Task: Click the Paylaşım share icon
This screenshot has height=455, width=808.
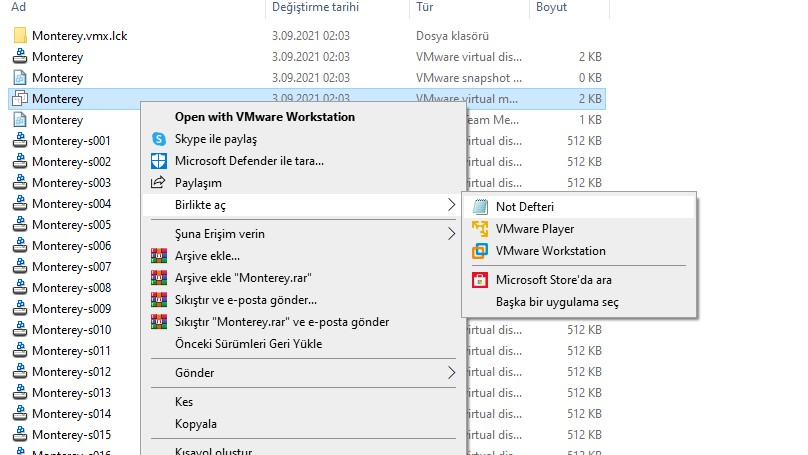Action: pos(158,182)
